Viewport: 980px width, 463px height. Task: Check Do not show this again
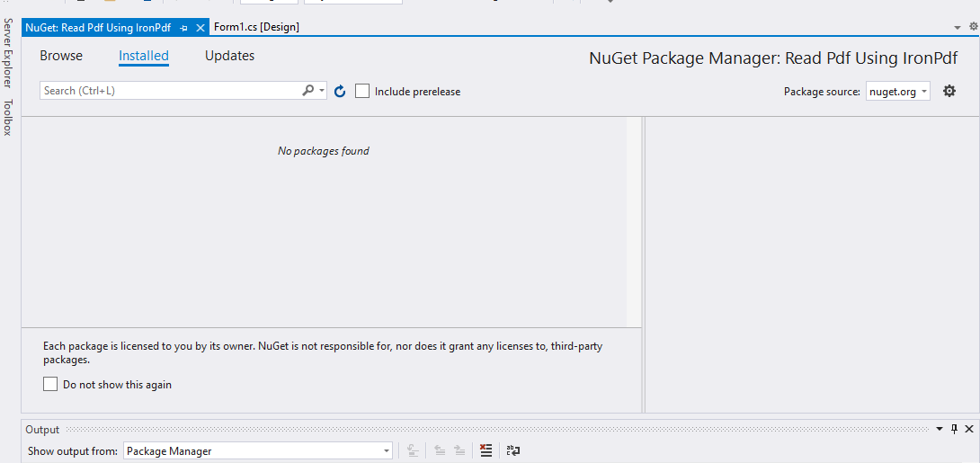[50, 385]
